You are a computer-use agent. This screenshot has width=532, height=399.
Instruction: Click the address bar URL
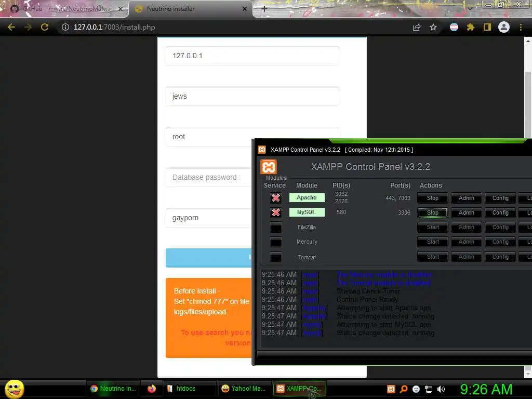point(114,27)
